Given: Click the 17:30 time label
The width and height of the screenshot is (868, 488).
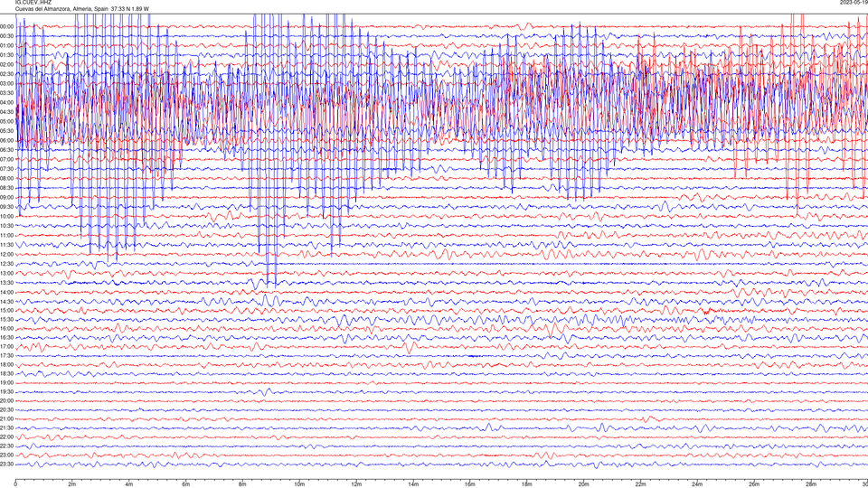Looking at the screenshot, I should click(x=6, y=356).
